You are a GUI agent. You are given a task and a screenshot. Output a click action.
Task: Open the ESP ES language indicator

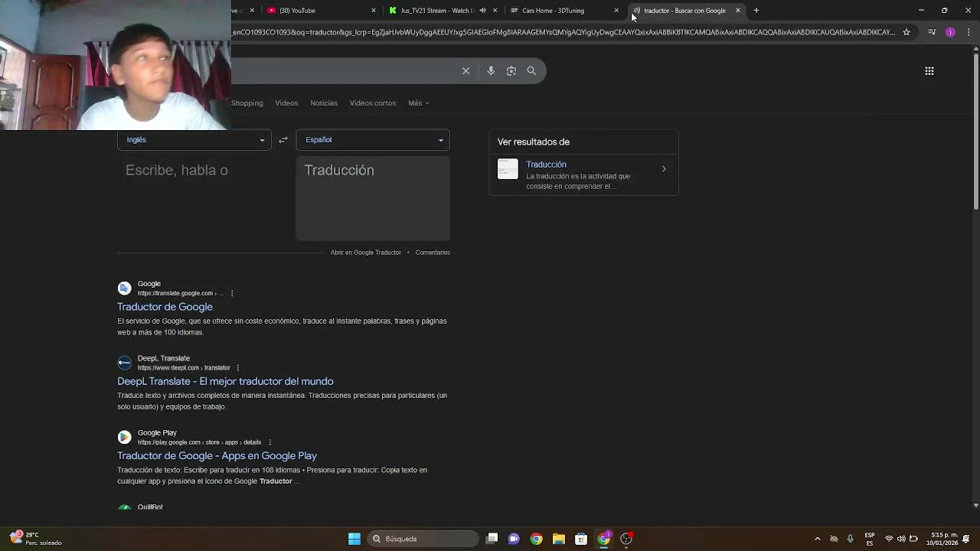[870, 539]
